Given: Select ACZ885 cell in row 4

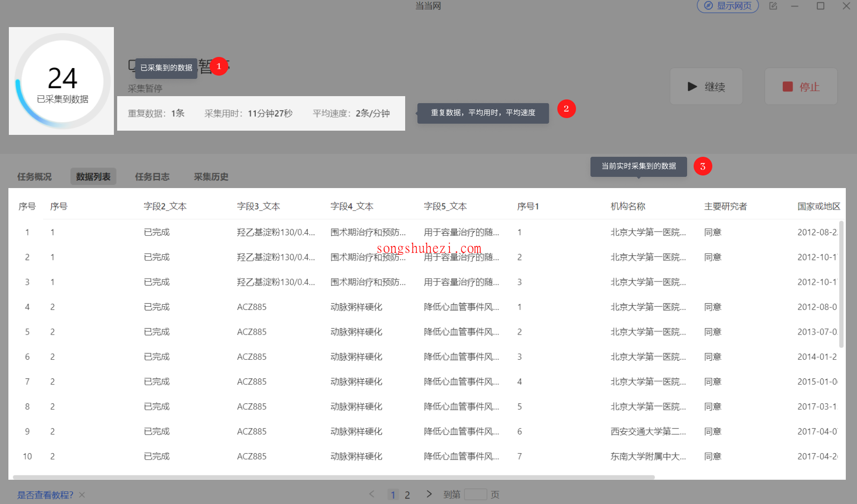Looking at the screenshot, I should [252, 307].
